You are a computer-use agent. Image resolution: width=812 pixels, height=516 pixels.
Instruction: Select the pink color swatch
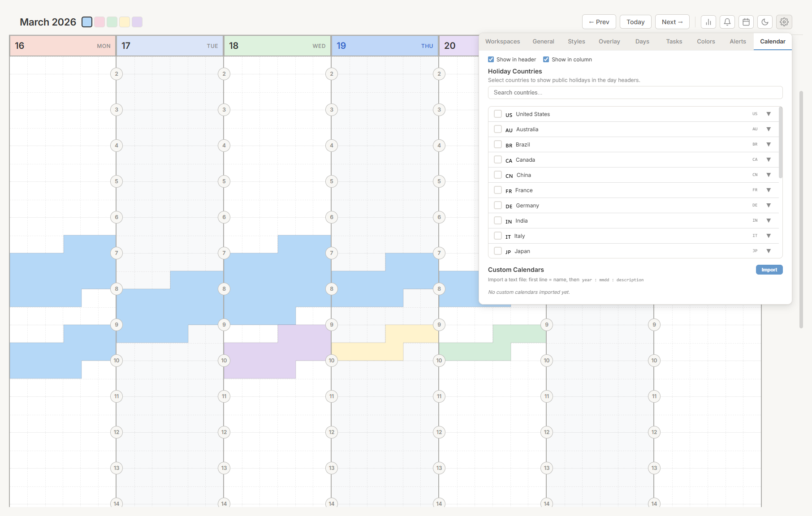(x=99, y=21)
